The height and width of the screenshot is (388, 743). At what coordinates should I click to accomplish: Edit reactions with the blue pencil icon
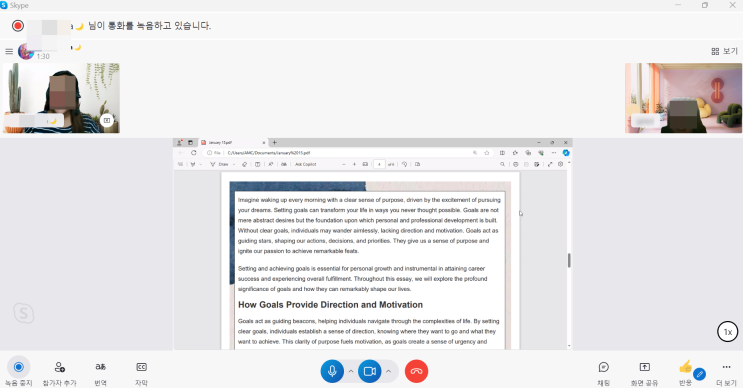(699, 374)
